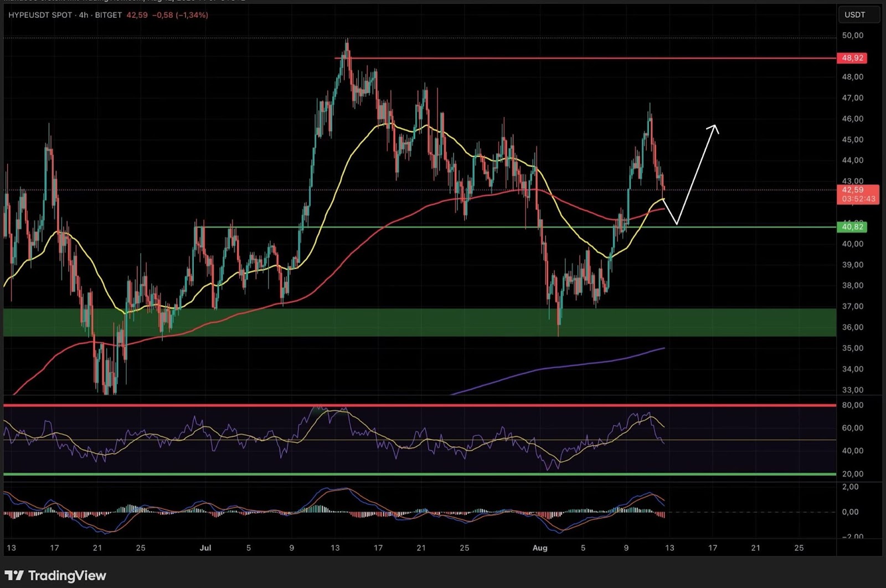
Task: Click the Jul label on time axis
Action: [205, 548]
